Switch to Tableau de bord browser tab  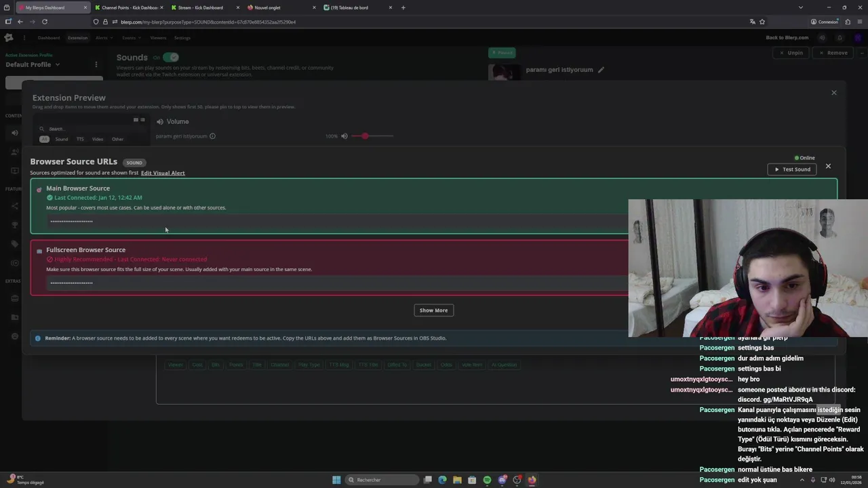pyautogui.click(x=357, y=7)
